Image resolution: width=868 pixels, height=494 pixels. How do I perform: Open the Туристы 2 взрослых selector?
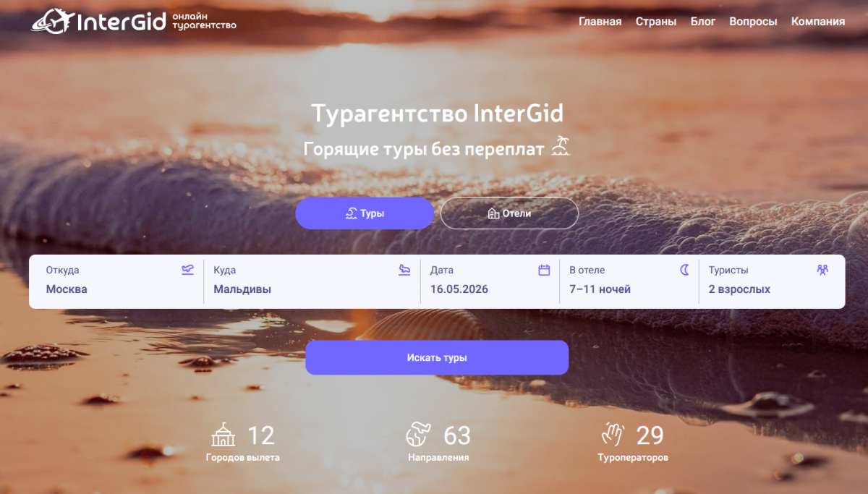[772, 281]
